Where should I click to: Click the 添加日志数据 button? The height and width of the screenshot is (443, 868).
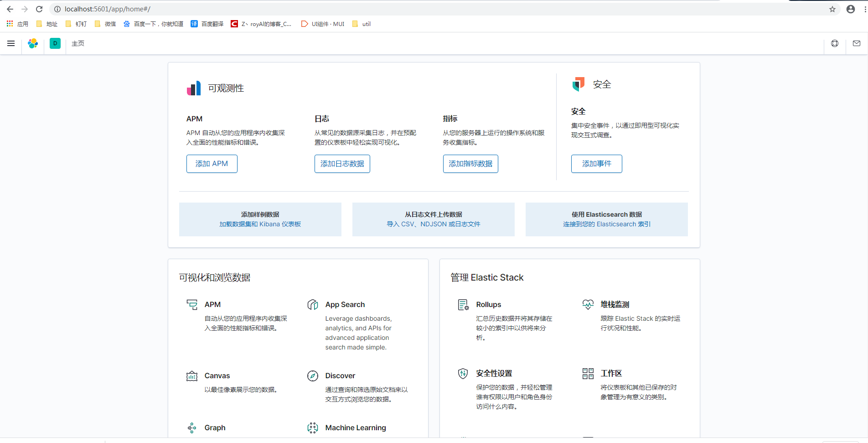point(342,164)
